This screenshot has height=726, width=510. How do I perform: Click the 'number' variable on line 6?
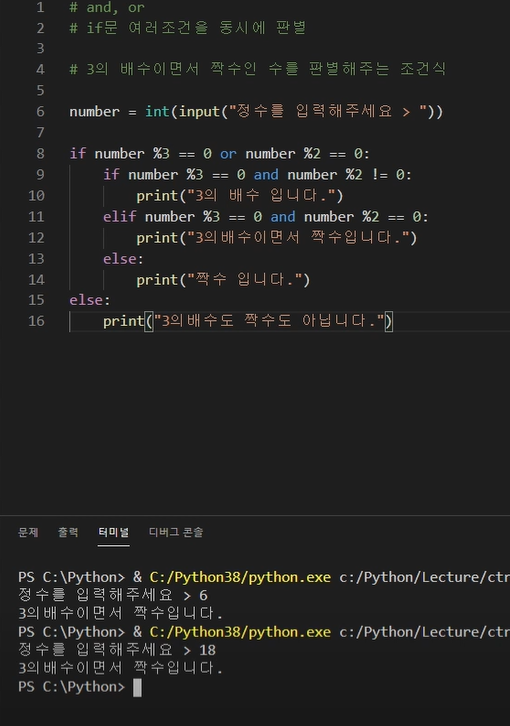(94, 112)
